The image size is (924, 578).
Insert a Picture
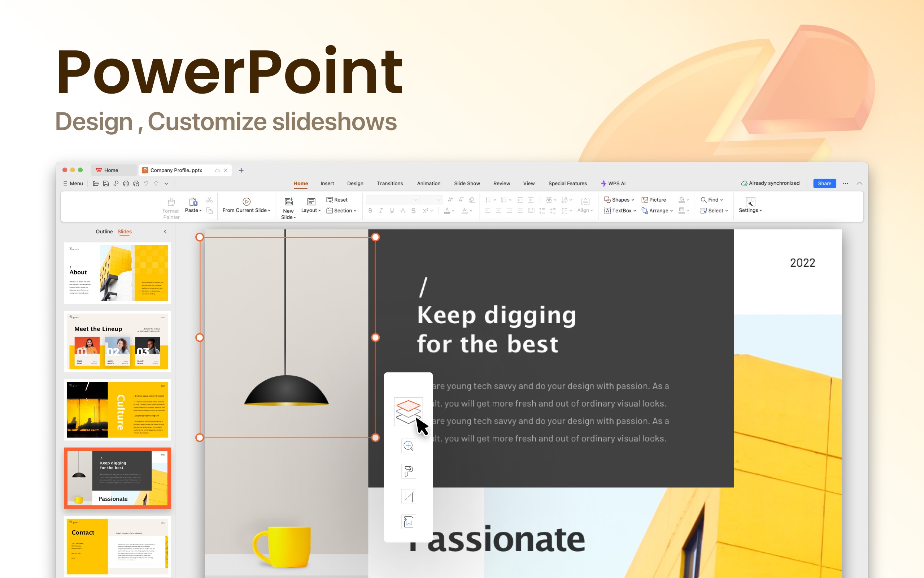654,200
